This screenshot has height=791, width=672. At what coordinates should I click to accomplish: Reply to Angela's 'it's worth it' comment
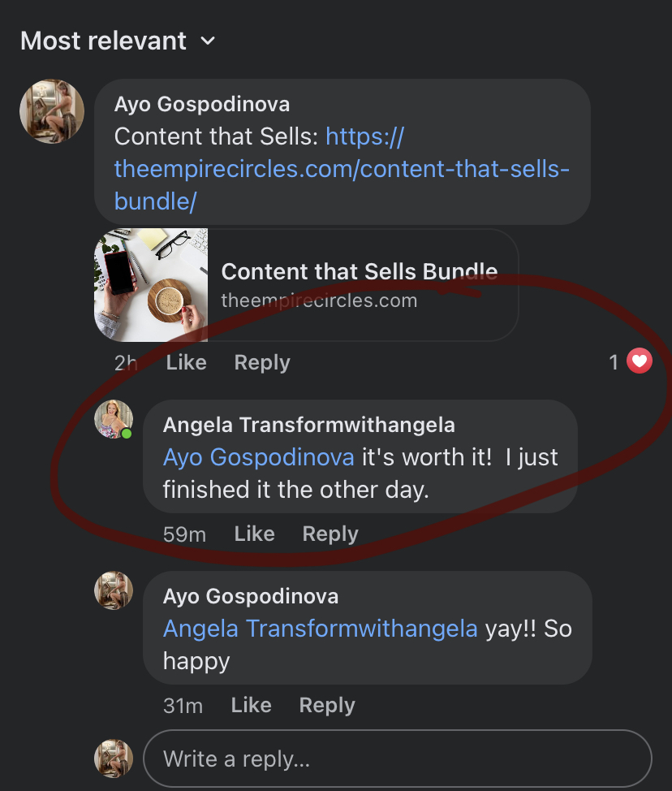(330, 534)
